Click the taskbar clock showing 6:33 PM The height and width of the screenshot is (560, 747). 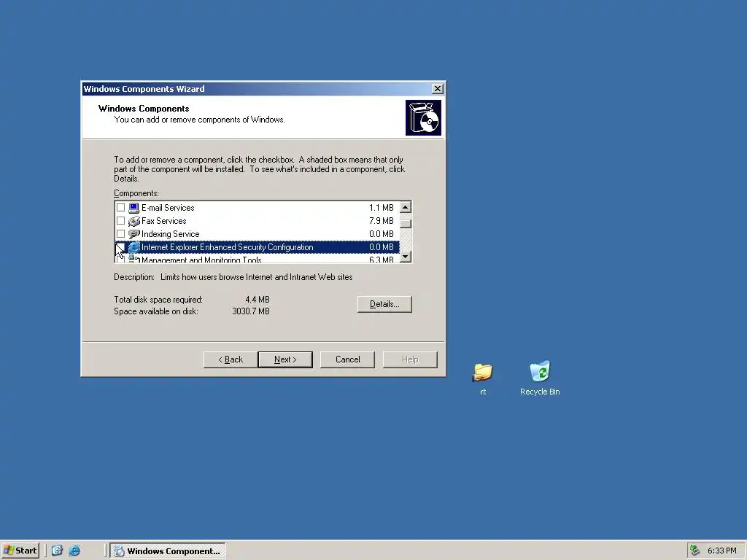pos(721,551)
